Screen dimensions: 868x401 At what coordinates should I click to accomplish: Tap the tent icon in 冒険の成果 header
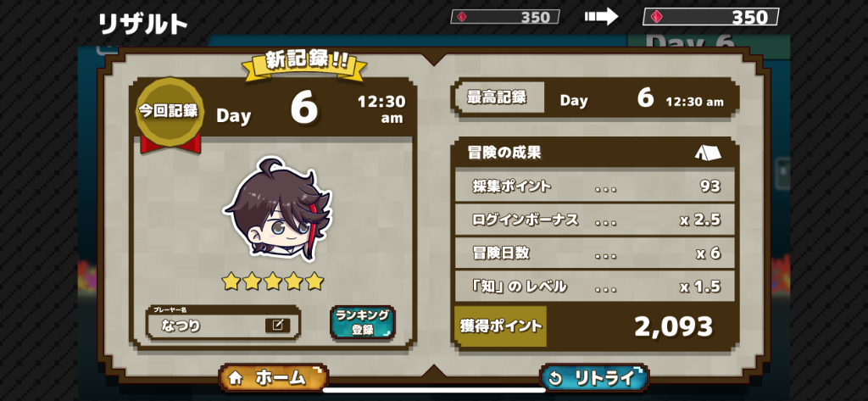(708, 153)
